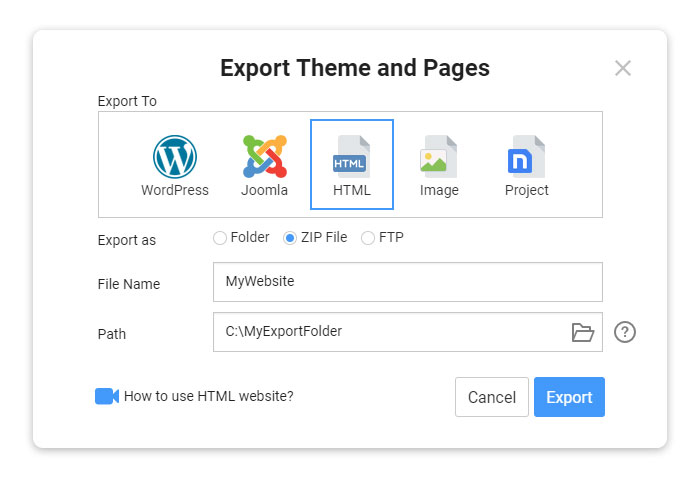Choose the Joomla export icon
Screen dimensions: 700x480
[x=265, y=157]
